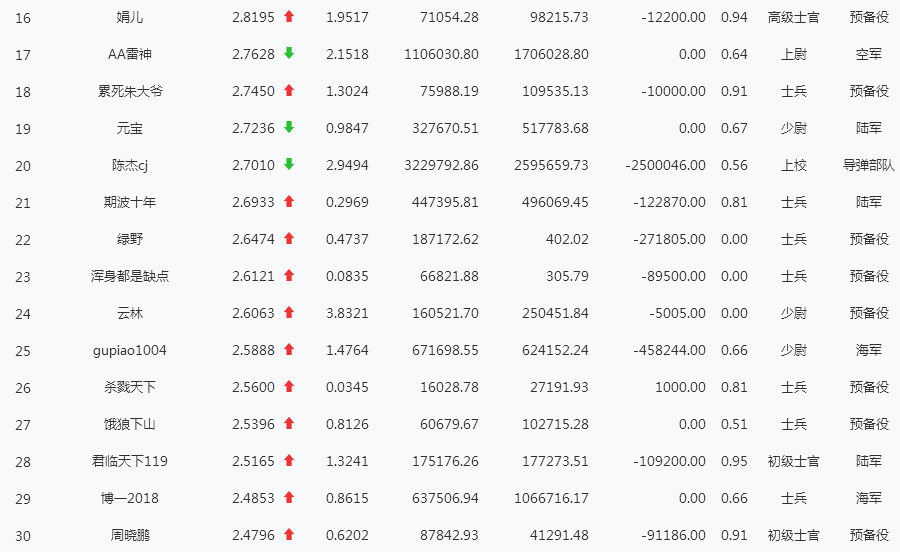Click the red up arrow in 君临天下119 row
Viewport: 900px width, 552px height.
(289, 460)
